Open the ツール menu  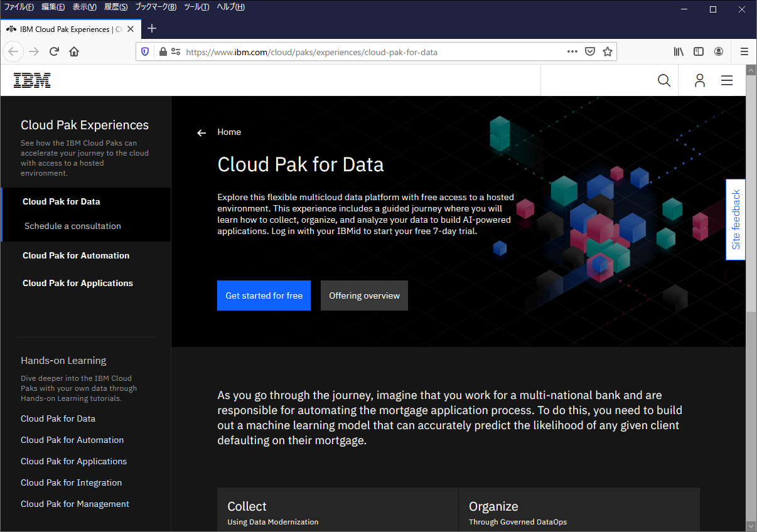coord(196,7)
